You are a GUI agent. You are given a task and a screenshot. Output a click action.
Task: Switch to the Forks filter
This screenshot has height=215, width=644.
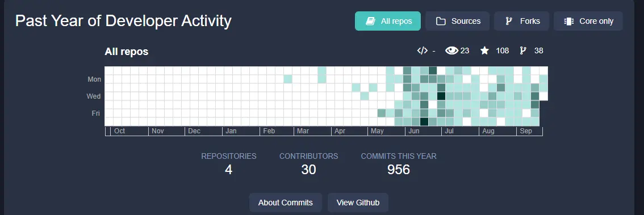pos(521,21)
